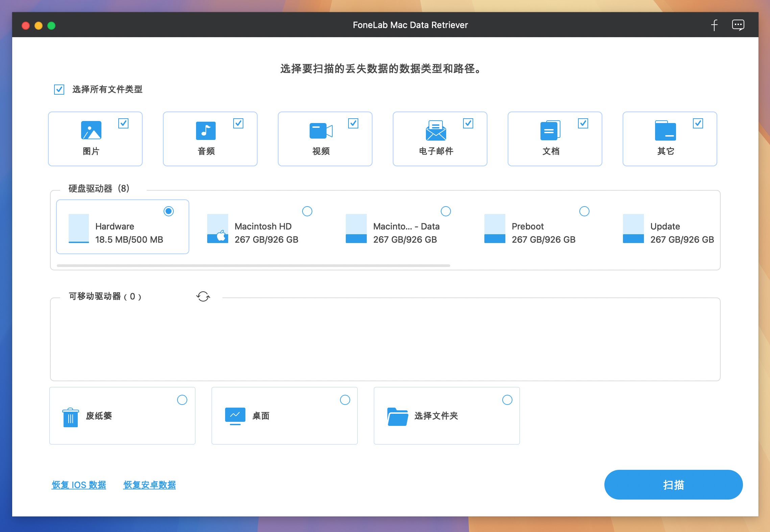Select the 桌面 (Desktop) radio button
The image size is (770, 532).
[x=345, y=400]
